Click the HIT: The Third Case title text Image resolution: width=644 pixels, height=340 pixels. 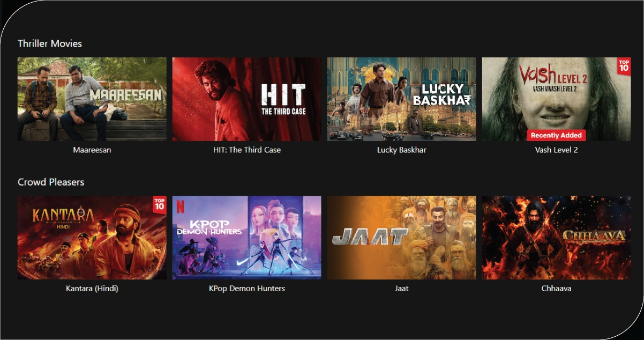(x=246, y=150)
